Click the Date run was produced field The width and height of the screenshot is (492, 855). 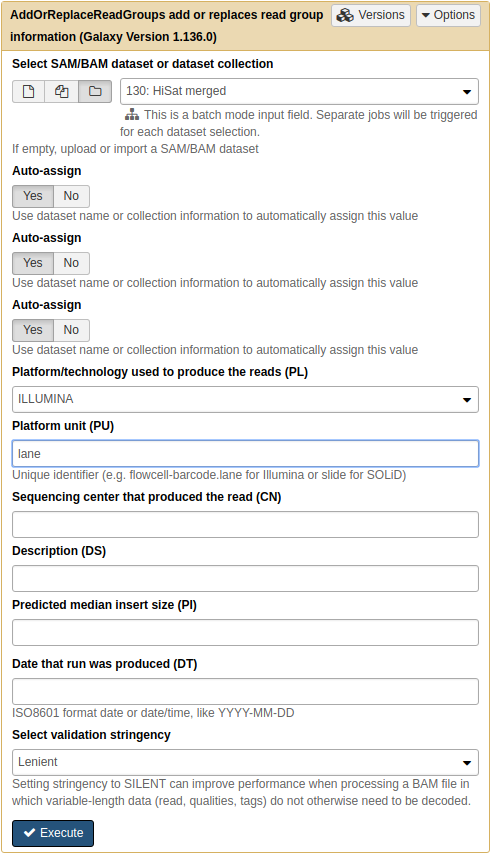click(x=245, y=691)
